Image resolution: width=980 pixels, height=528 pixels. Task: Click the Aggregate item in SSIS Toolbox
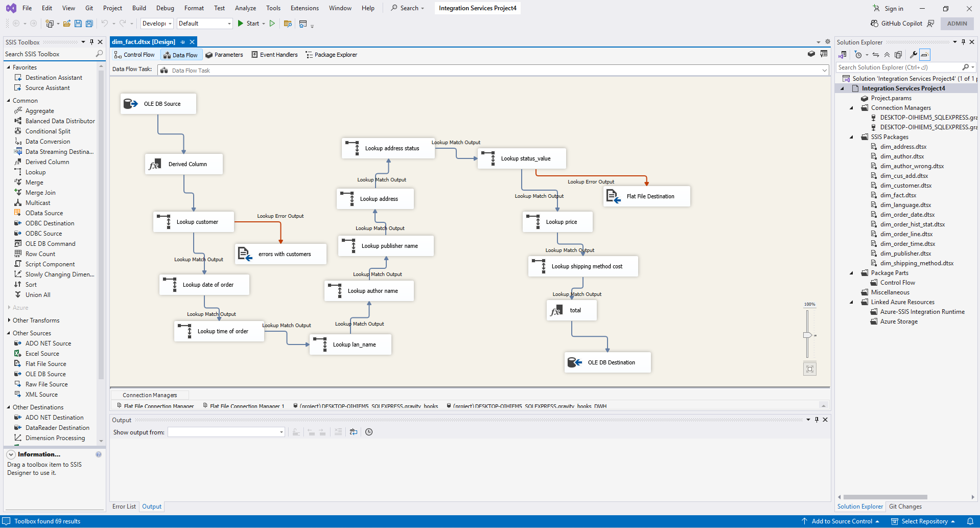coord(40,111)
